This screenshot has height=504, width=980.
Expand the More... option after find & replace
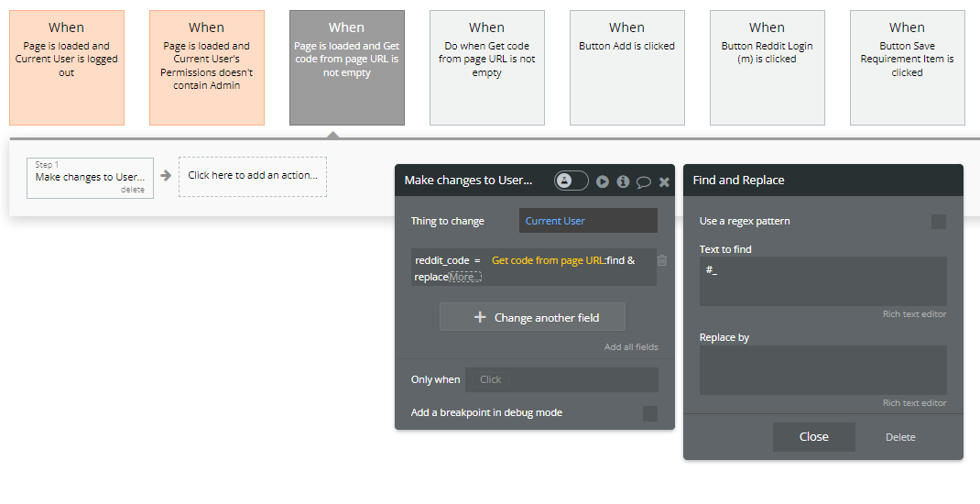click(x=465, y=277)
